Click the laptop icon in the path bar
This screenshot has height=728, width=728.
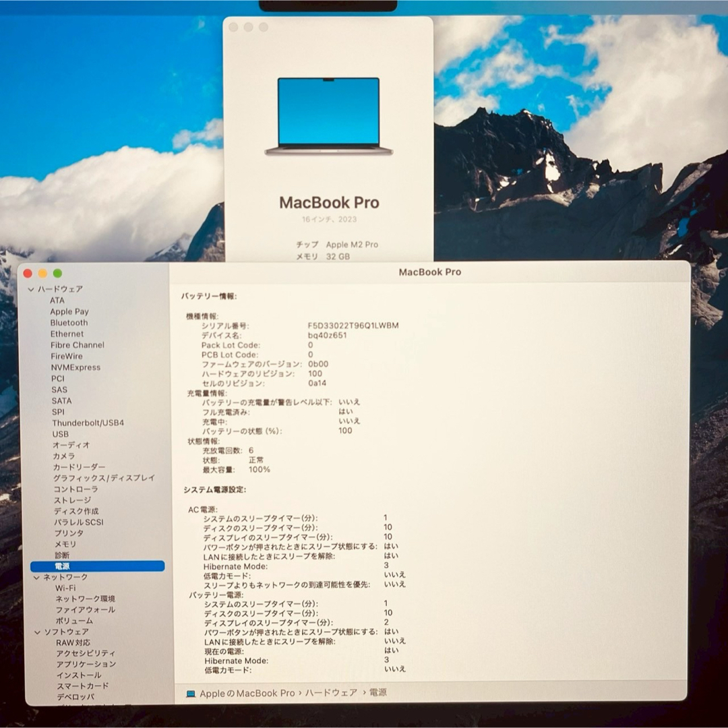191,694
